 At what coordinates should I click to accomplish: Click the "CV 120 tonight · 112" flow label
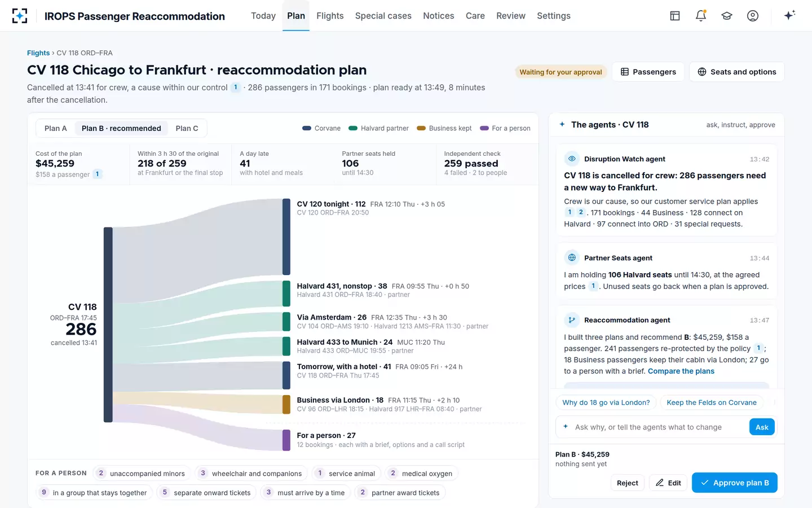click(x=332, y=204)
